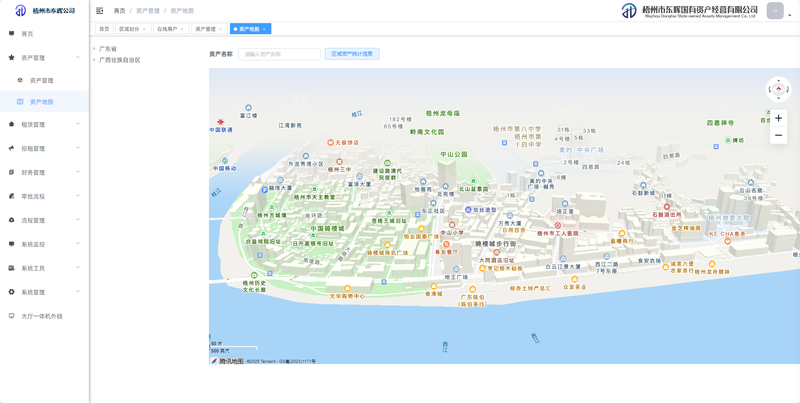Click the 梧州市工人医院 hospital marker on the map
The image size is (800, 403).
click(x=557, y=225)
